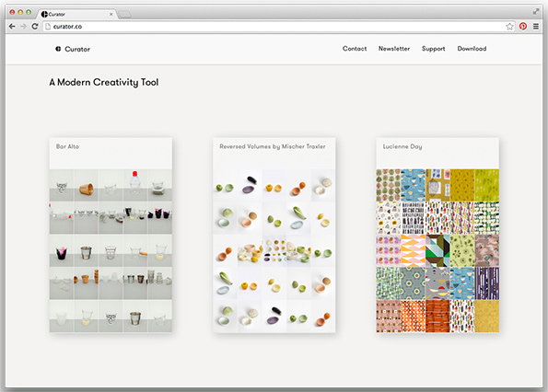The height and width of the screenshot is (392, 548).
Task: Click the green zoom window button
Action: point(29,12)
